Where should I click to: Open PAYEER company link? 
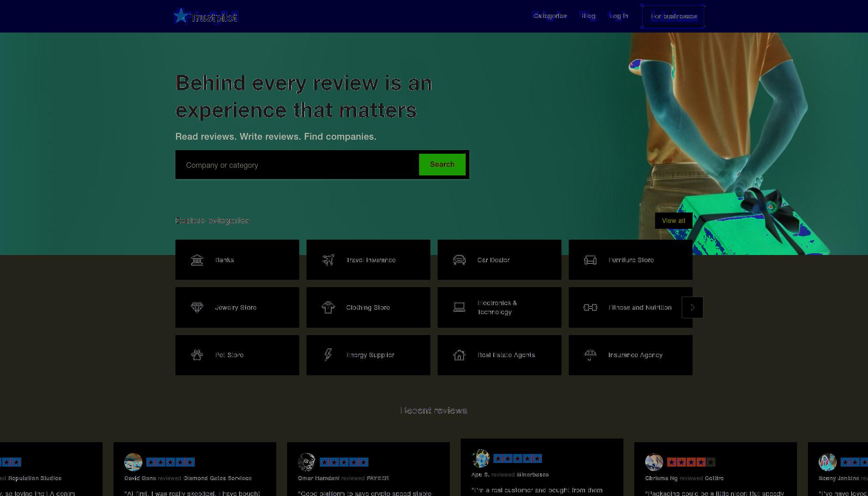pos(377,478)
